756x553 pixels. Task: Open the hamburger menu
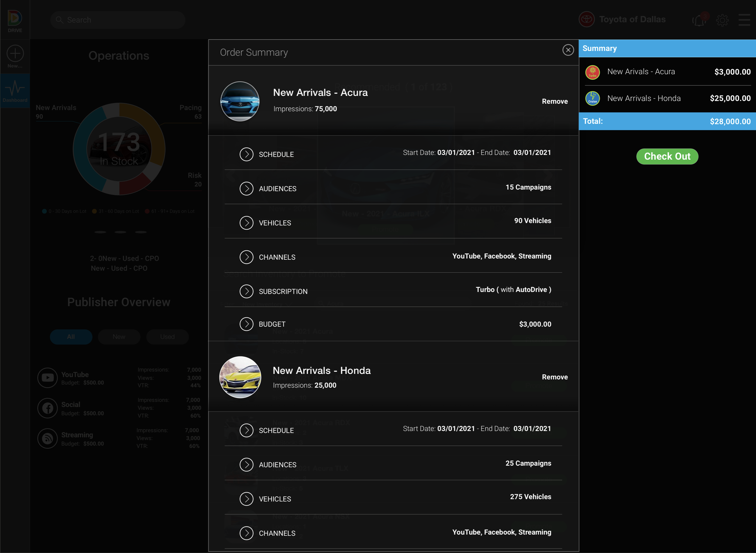(x=744, y=20)
